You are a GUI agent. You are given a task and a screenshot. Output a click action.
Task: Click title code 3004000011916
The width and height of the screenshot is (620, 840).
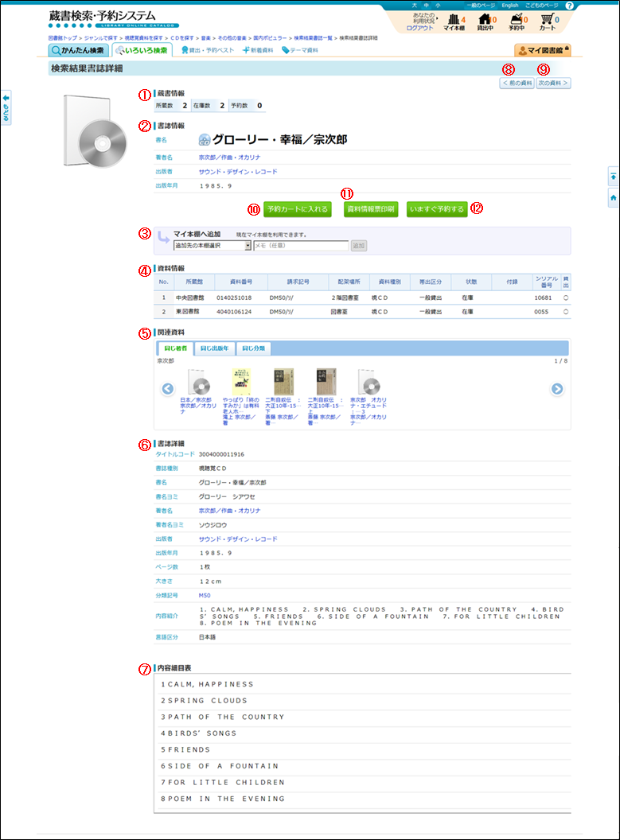coord(221,454)
